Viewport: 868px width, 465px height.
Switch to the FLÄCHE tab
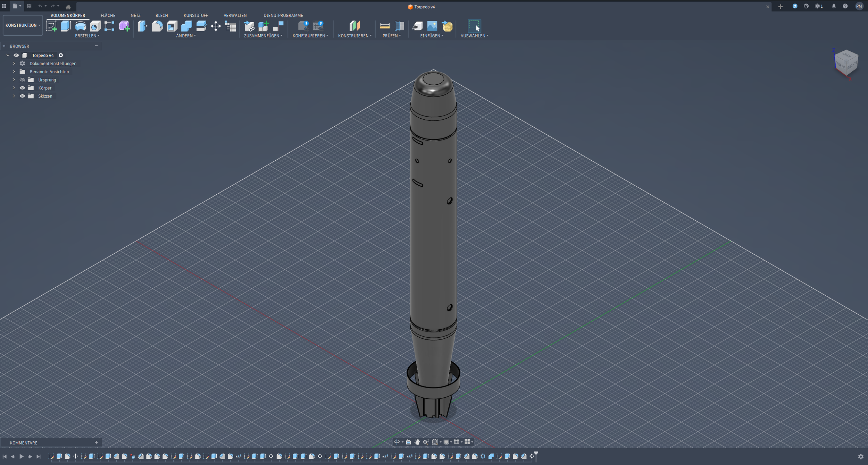[x=108, y=15]
